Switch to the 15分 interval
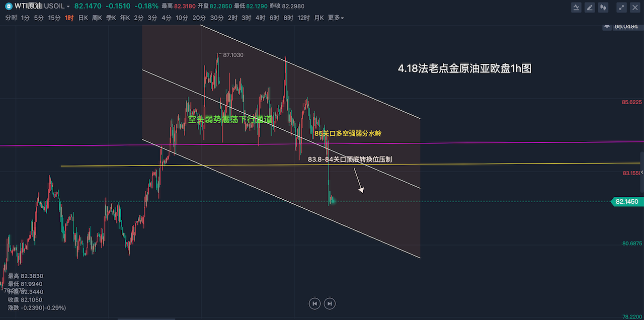644x320 pixels. click(x=54, y=18)
